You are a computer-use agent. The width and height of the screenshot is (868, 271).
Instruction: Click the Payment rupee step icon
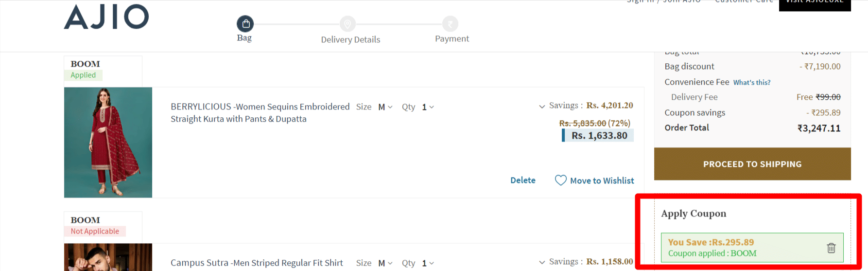pos(450,23)
